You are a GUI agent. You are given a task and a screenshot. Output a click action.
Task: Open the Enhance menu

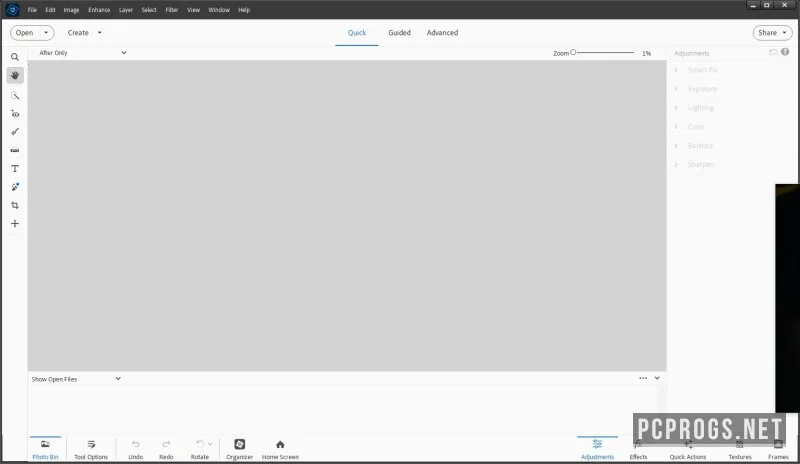(99, 10)
